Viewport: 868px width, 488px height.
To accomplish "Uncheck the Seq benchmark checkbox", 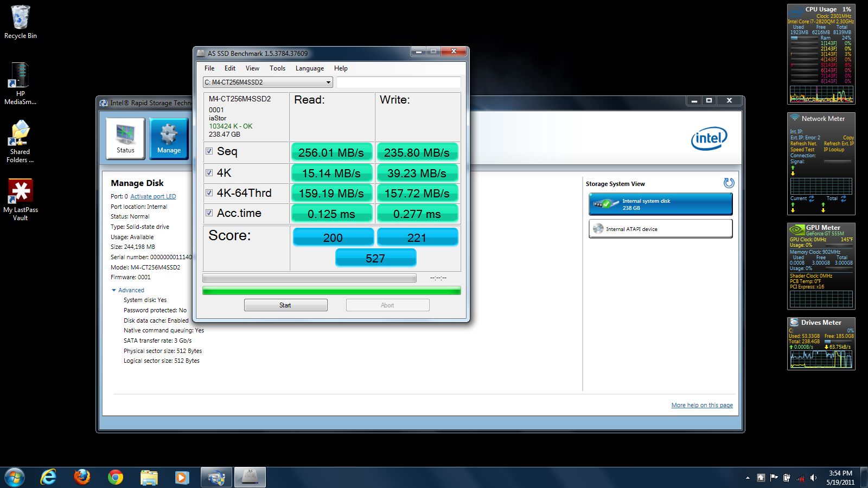I will pyautogui.click(x=209, y=151).
